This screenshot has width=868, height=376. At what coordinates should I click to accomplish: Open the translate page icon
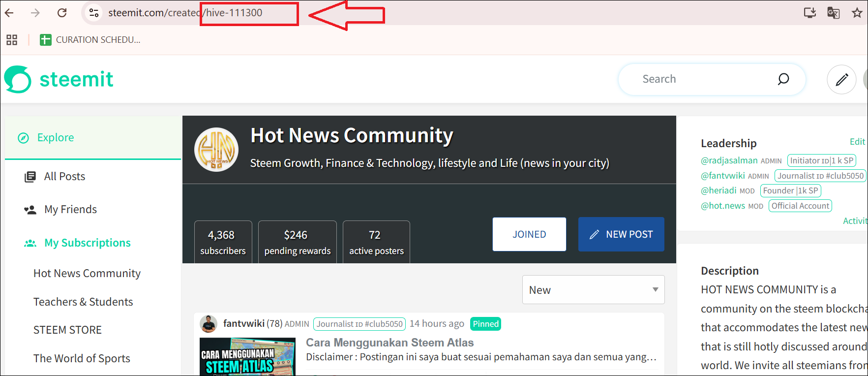tap(834, 13)
